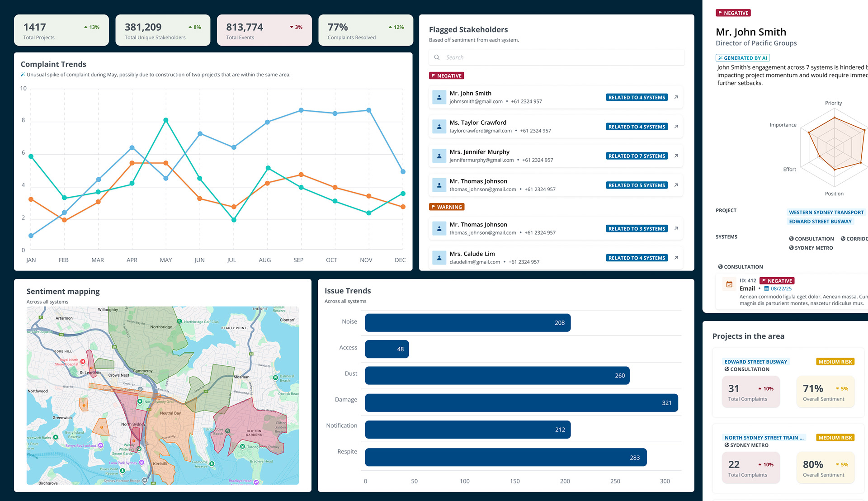Open the Edward Street Busway project tag
This screenshot has height=501, width=868.
pos(820,222)
